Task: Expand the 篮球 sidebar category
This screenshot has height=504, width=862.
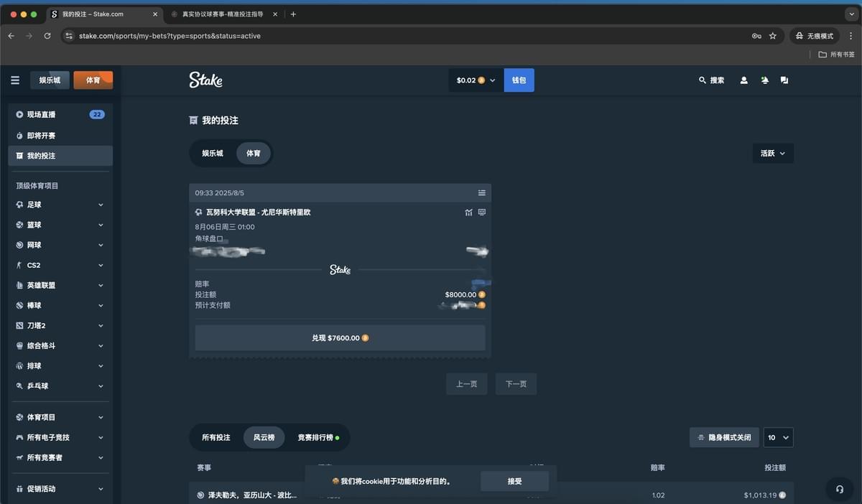Action: pos(60,225)
